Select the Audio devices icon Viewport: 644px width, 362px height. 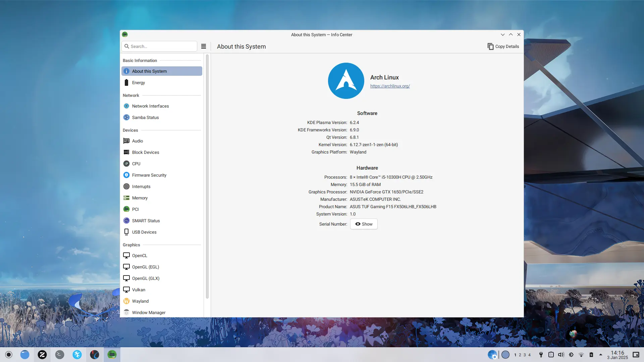126,141
